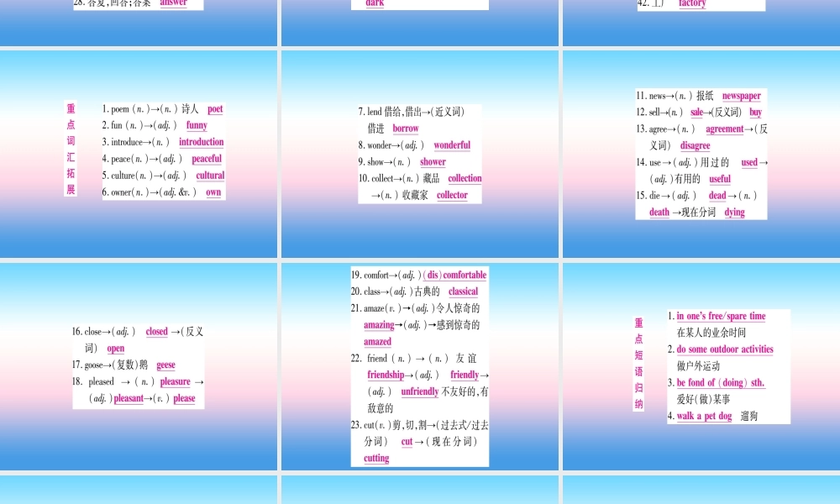
Task: Open the slide starting with 11. news newspaper
Action: (701, 155)
